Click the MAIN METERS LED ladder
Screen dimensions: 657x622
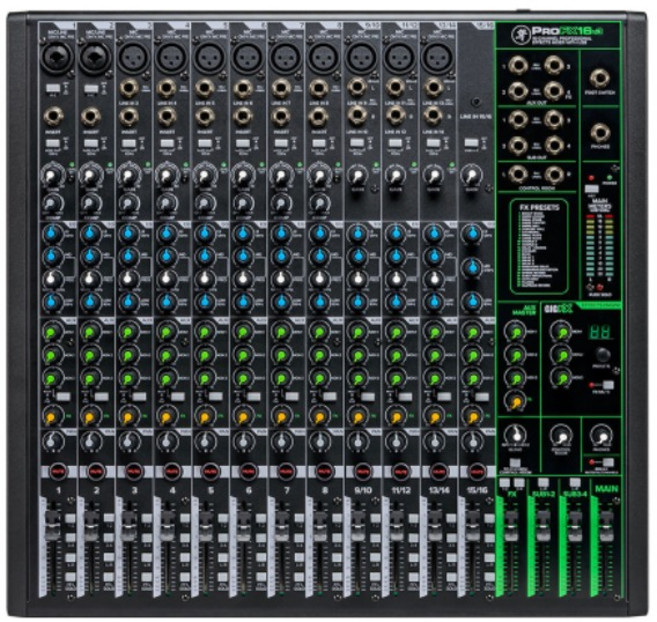(x=600, y=246)
